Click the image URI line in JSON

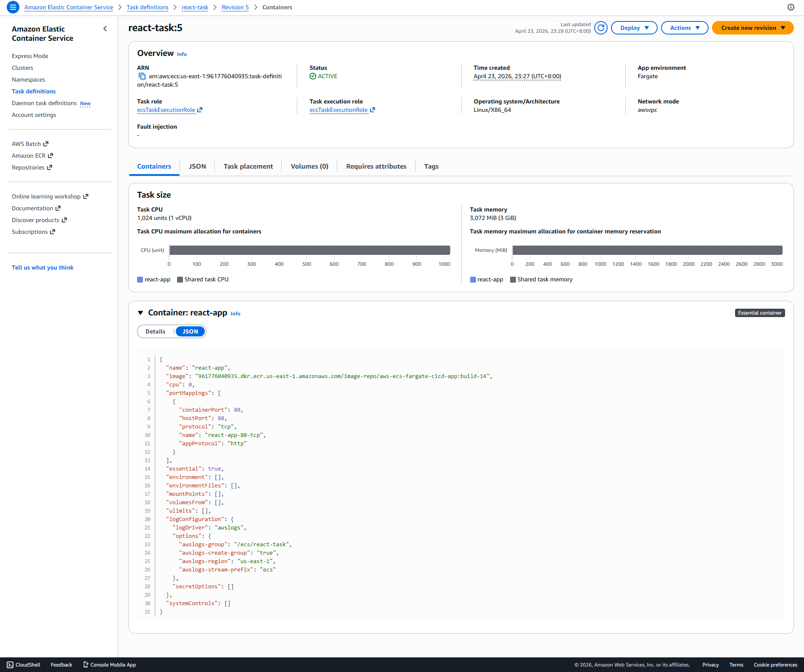[329, 376]
